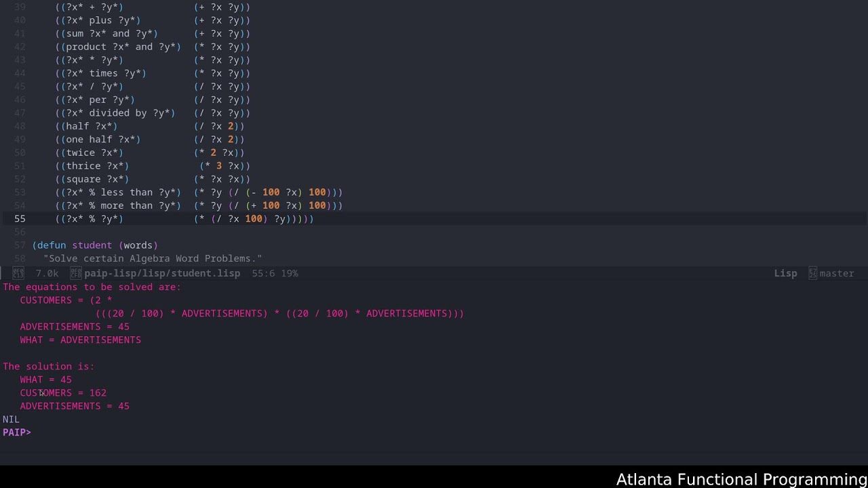Viewport: 868px width, 488px height.
Task: Click line number 39 in the gutter
Action: pos(20,7)
